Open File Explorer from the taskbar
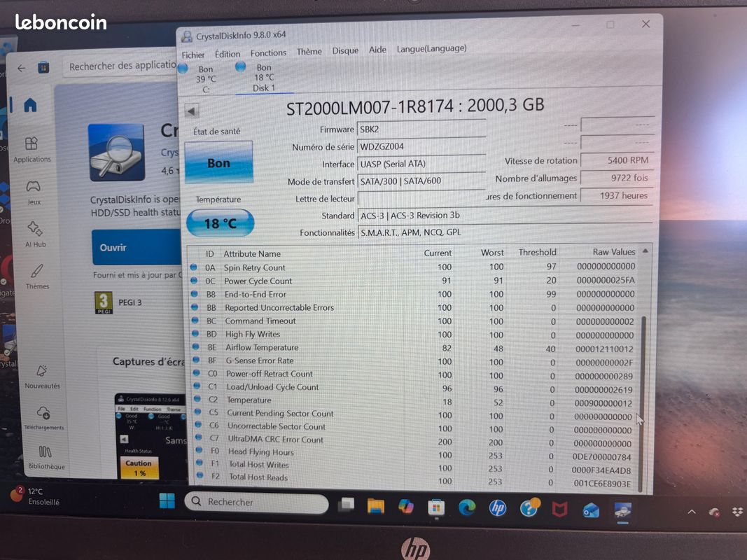 [x=375, y=506]
